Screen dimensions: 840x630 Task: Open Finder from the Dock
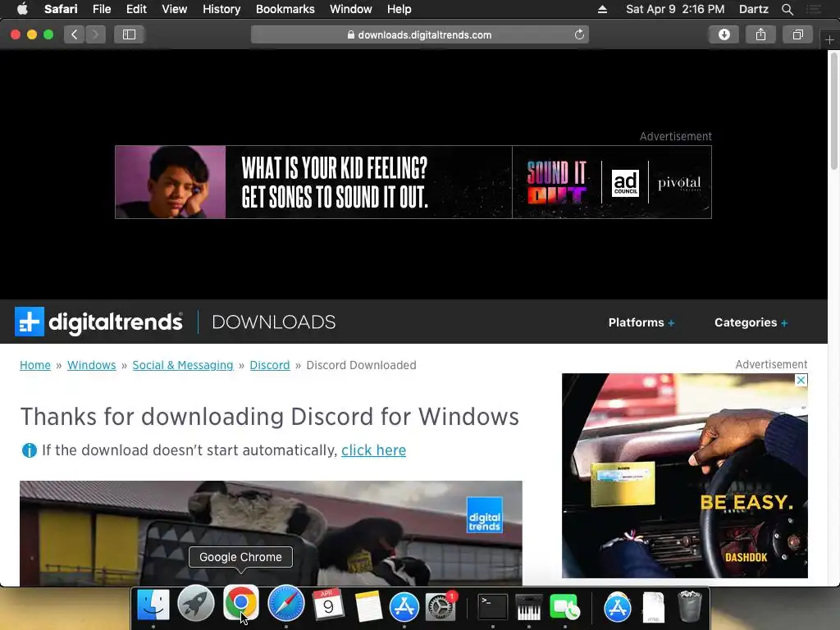(153, 605)
